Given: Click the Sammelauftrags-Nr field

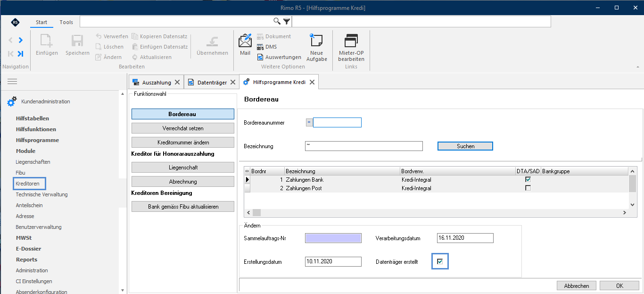Looking at the screenshot, I should coord(333,238).
